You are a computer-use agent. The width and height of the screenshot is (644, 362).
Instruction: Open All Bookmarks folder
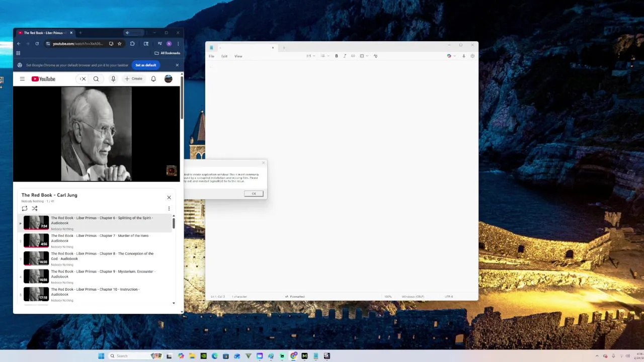[x=167, y=53]
